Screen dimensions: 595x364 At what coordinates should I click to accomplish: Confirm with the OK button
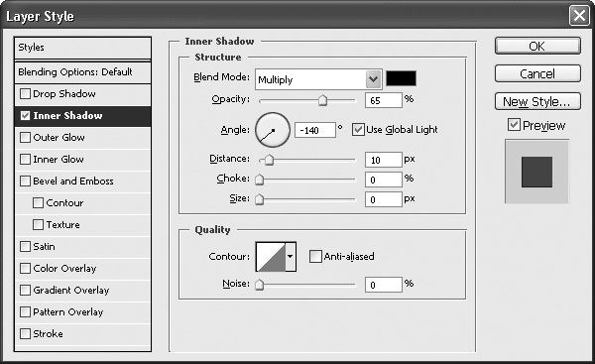537,46
